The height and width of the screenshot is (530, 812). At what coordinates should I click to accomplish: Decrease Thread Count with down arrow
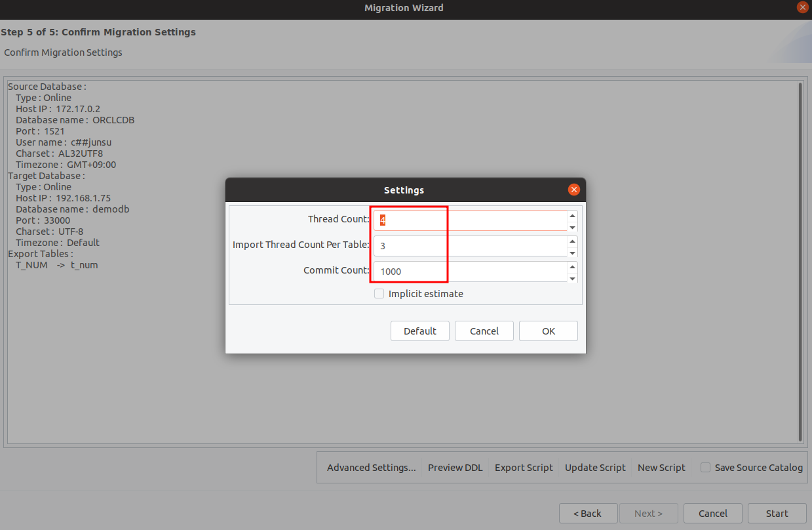coord(572,227)
